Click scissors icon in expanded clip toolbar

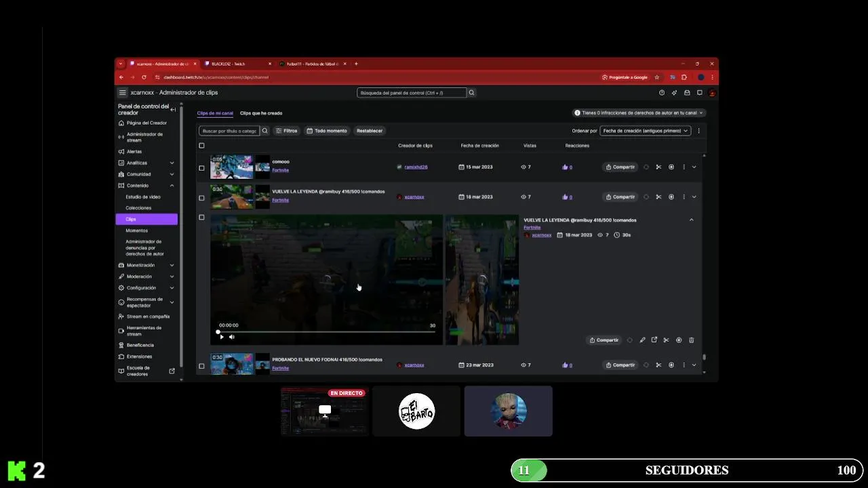667,340
